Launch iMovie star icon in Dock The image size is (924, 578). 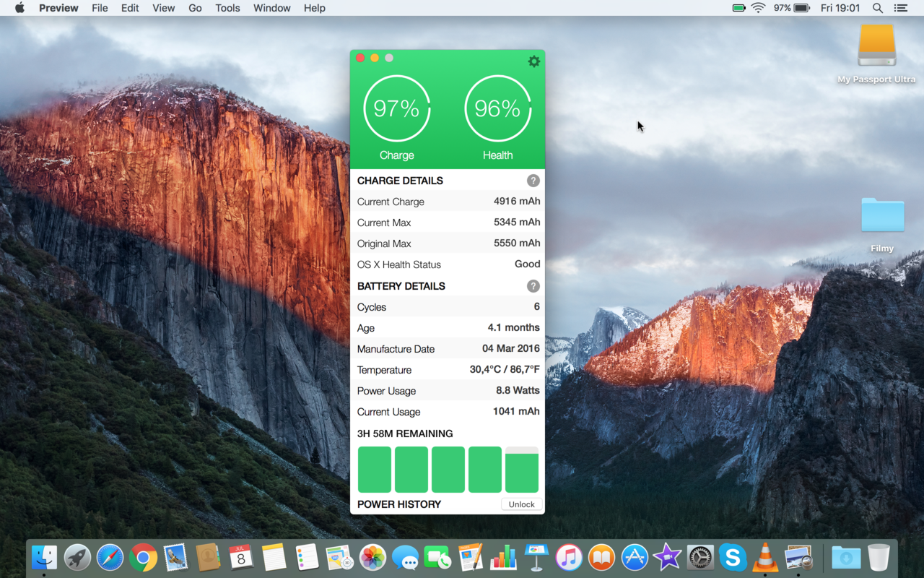click(667, 557)
